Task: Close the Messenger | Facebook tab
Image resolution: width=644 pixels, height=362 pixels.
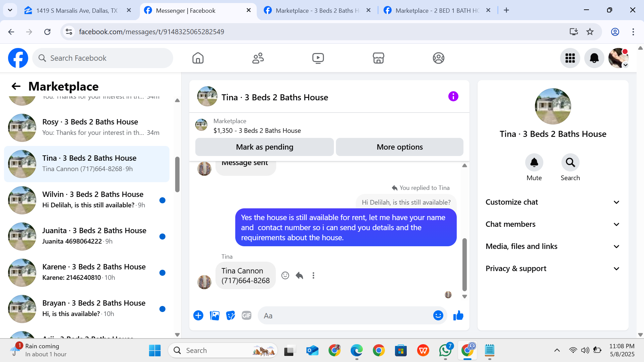Action: pos(249,10)
